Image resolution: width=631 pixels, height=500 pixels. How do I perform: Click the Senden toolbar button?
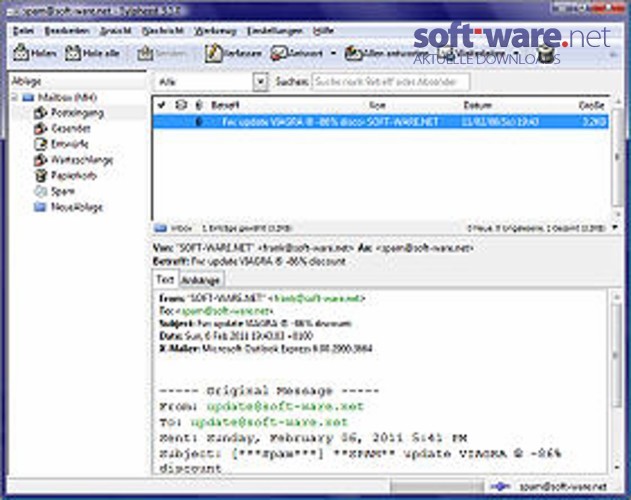click(x=162, y=53)
